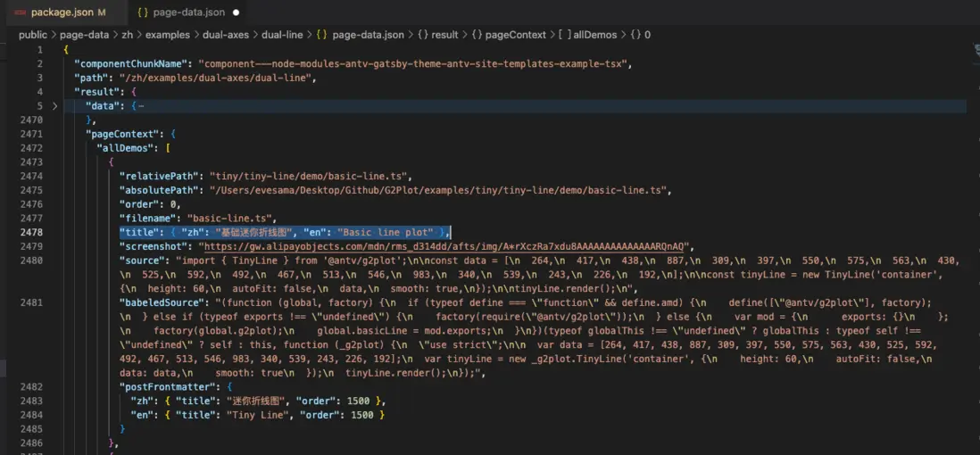Open the '0' object breadcrumb

coord(647,35)
